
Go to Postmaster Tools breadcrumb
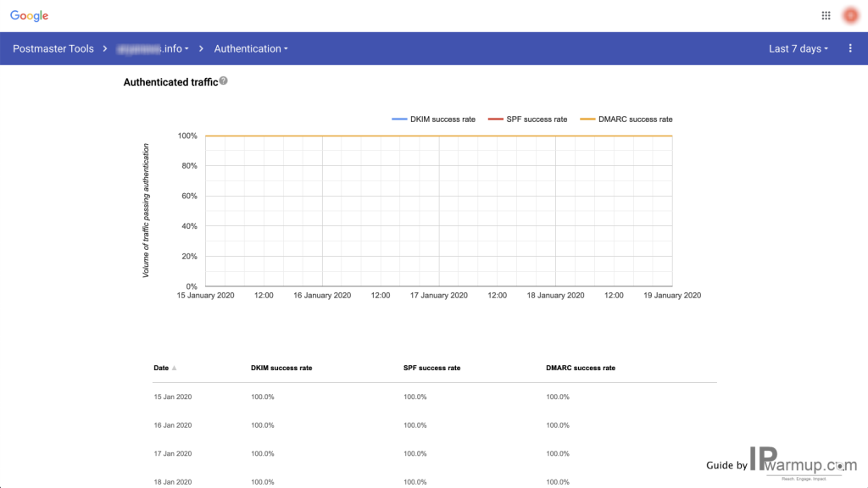53,48
